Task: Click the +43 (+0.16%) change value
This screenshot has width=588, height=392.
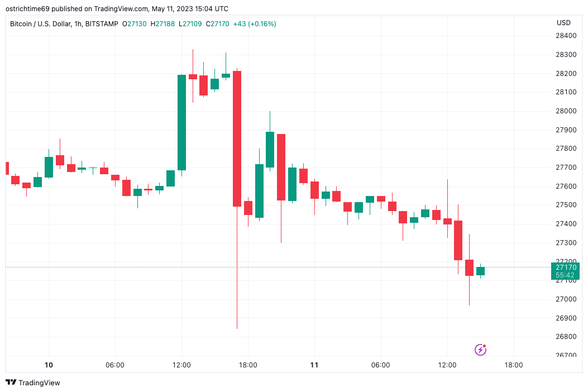Action: (x=255, y=24)
